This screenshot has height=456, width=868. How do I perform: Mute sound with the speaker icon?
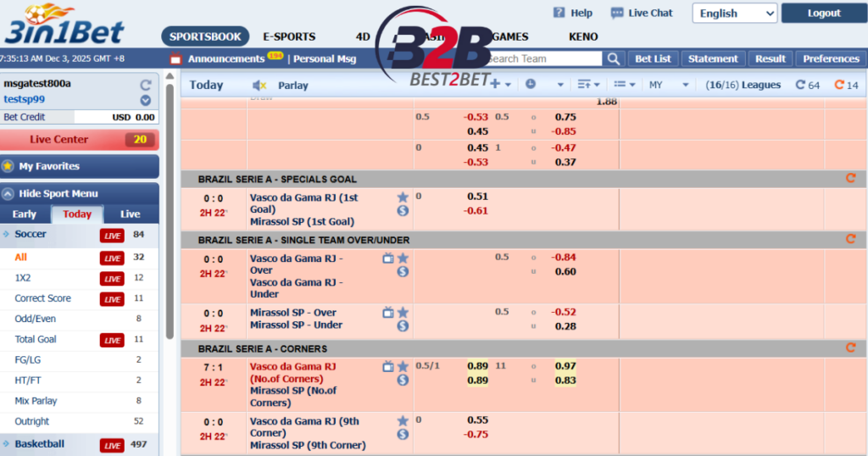pyautogui.click(x=259, y=86)
